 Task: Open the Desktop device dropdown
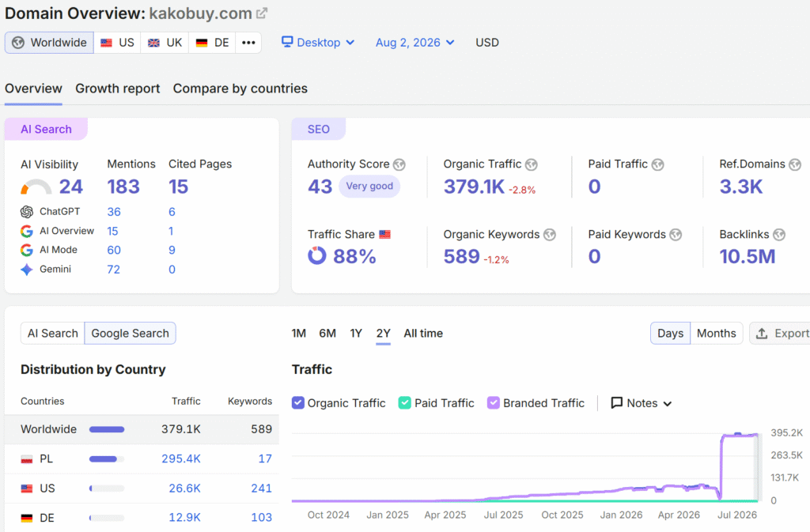pyautogui.click(x=318, y=43)
